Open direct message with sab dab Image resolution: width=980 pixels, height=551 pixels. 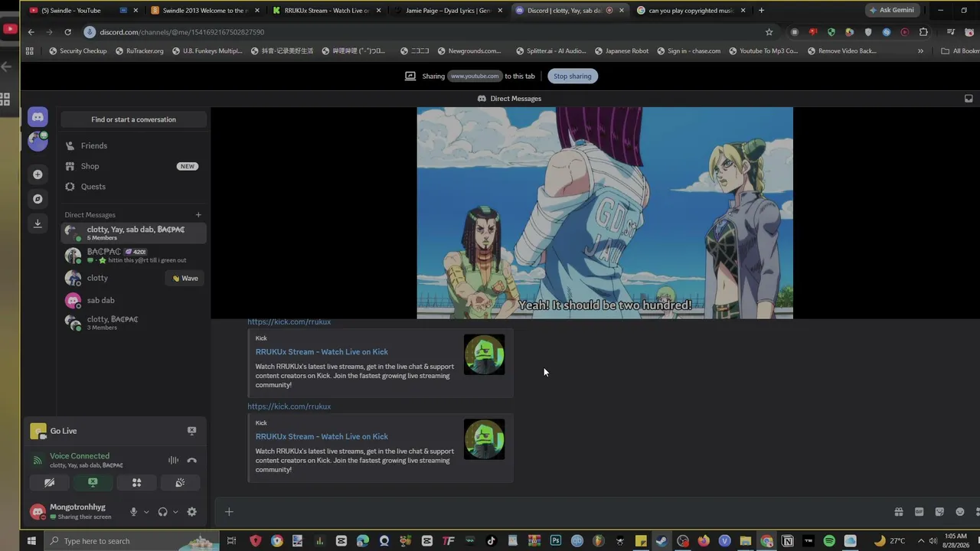[133, 300]
